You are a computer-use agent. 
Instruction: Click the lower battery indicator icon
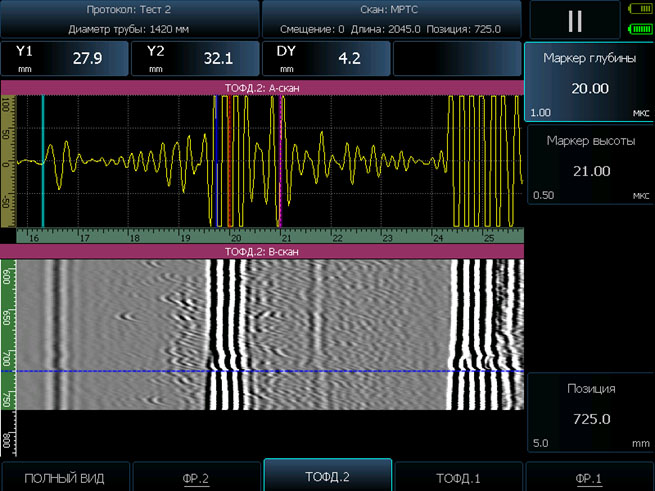pos(639,29)
